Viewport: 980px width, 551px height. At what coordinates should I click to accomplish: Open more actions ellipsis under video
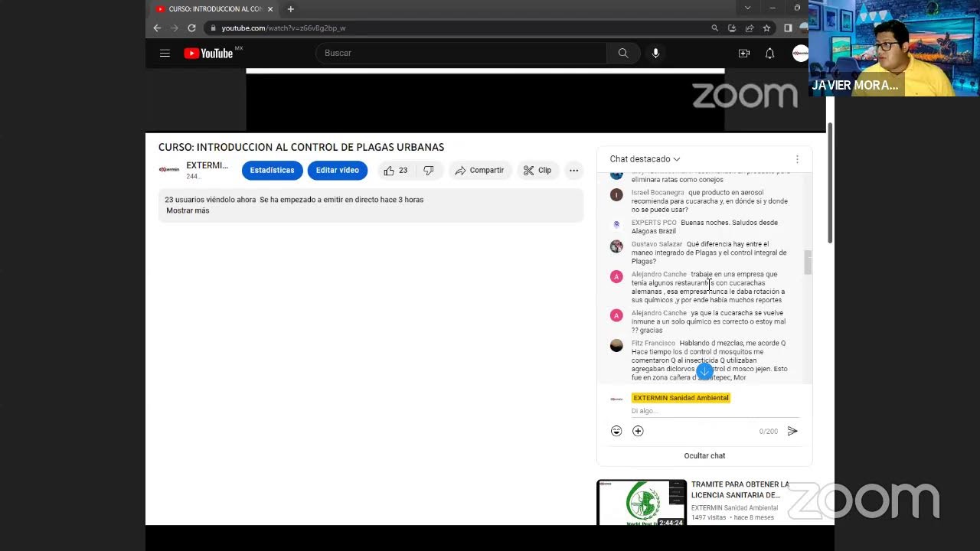coord(573,171)
